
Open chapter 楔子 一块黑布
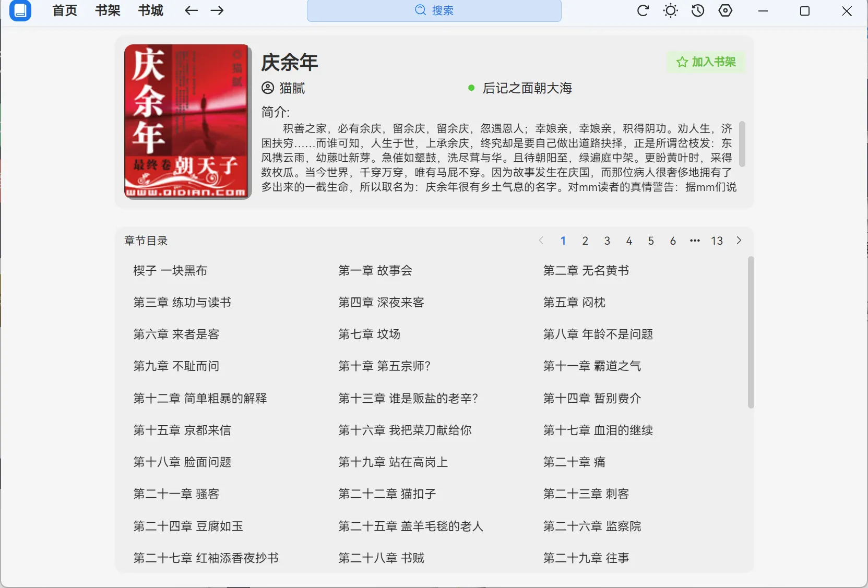tap(170, 270)
